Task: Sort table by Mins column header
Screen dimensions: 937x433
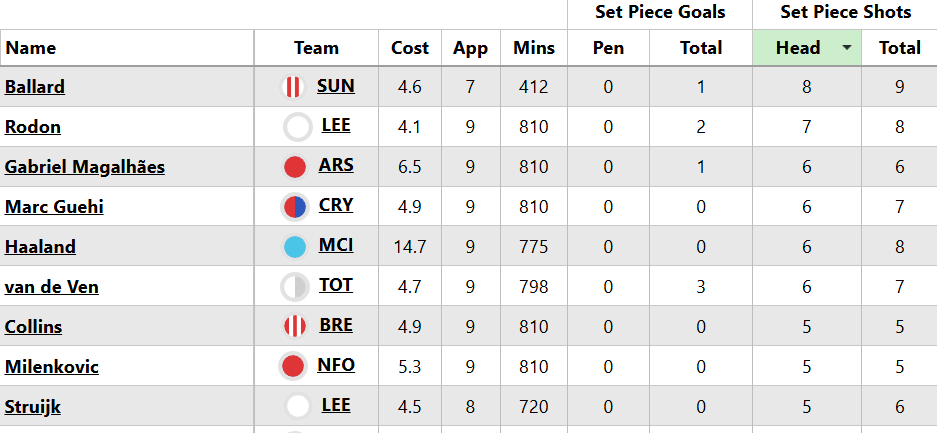Action: coord(534,48)
